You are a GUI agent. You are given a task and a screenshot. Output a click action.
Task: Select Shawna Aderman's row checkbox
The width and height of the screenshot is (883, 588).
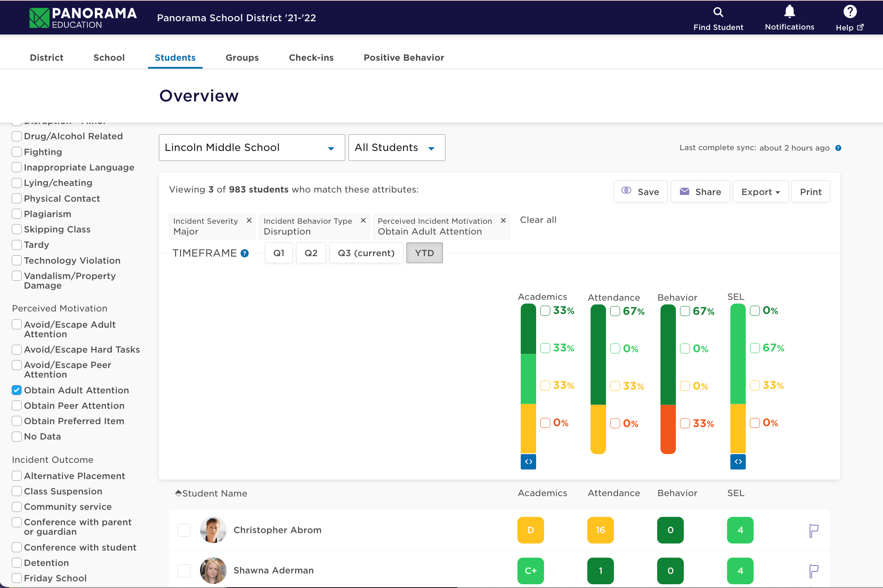(x=184, y=571)
